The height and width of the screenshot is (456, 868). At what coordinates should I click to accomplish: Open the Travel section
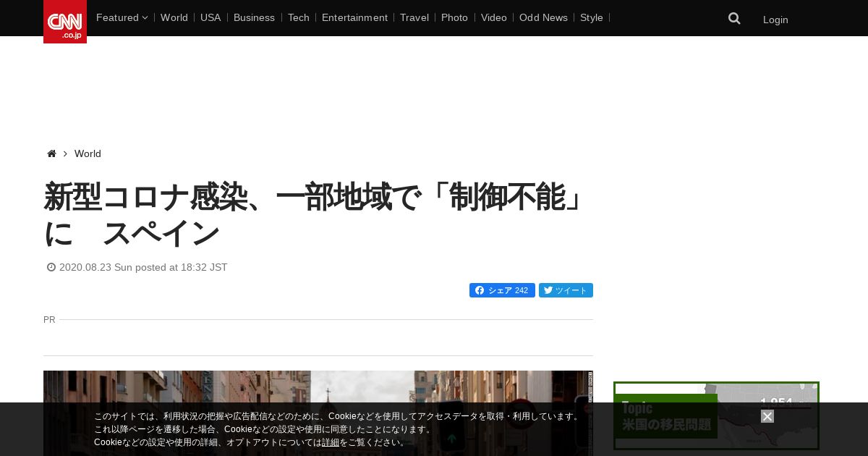(414, 17)
